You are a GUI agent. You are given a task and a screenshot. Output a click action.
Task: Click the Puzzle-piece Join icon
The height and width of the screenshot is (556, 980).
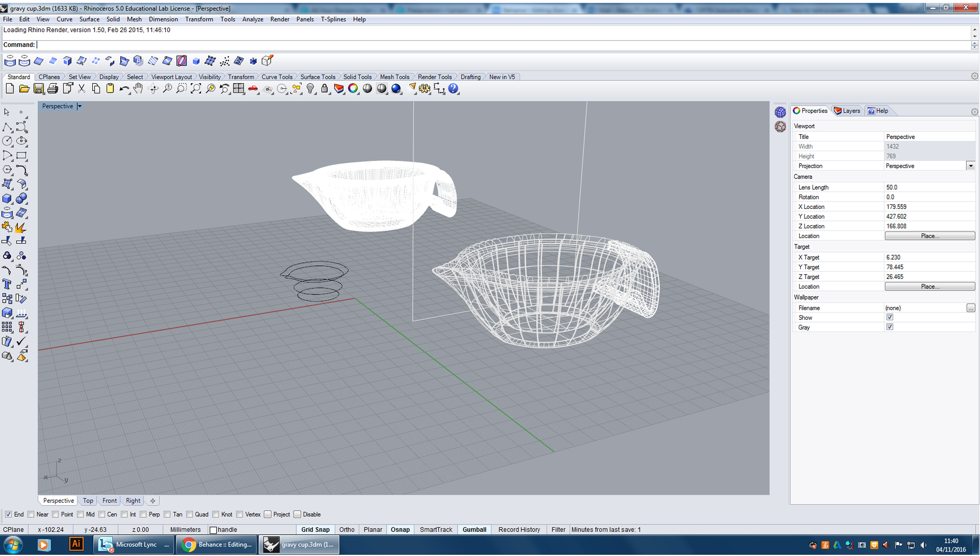pos(7,227)
